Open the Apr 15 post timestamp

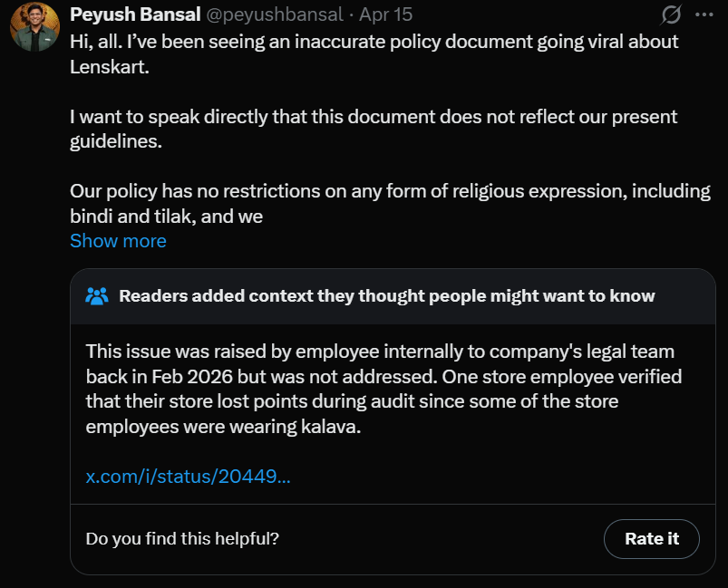click(x=385, y=15)
